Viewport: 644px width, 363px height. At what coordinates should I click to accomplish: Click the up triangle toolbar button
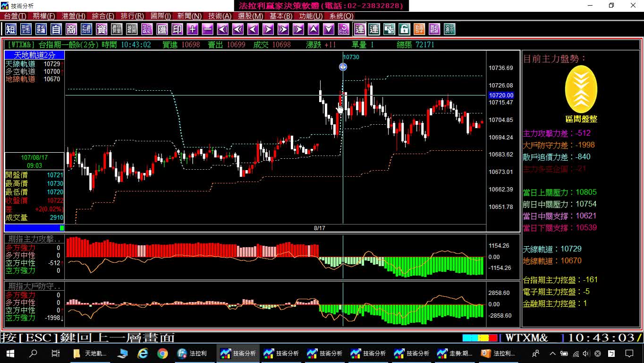click(314, 29)
